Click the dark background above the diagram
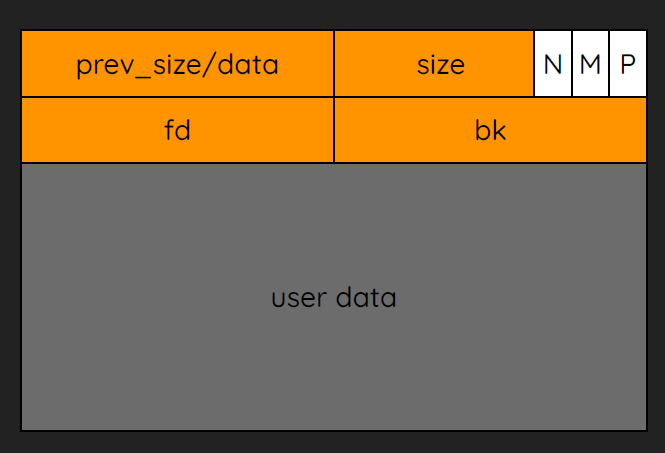Image resolution: width=665 pixels, height=453 pixels. [x=332, y=14]
